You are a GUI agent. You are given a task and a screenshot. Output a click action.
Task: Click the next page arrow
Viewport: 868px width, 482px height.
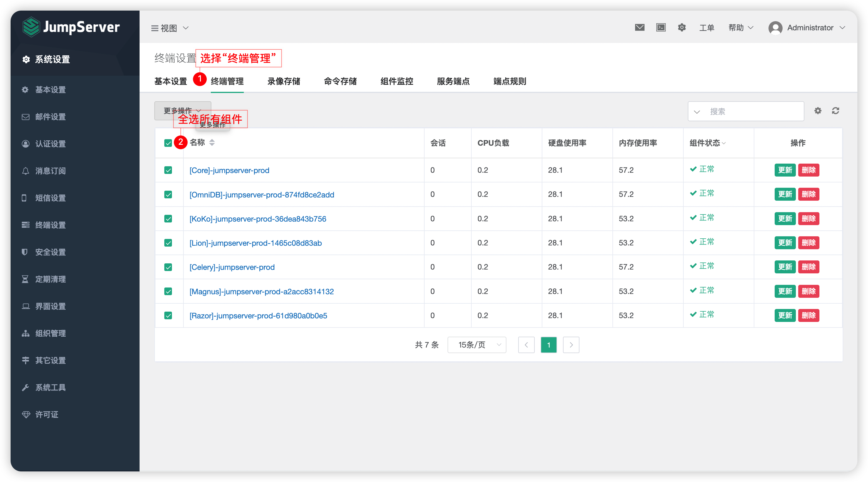(x=571, y=345)
